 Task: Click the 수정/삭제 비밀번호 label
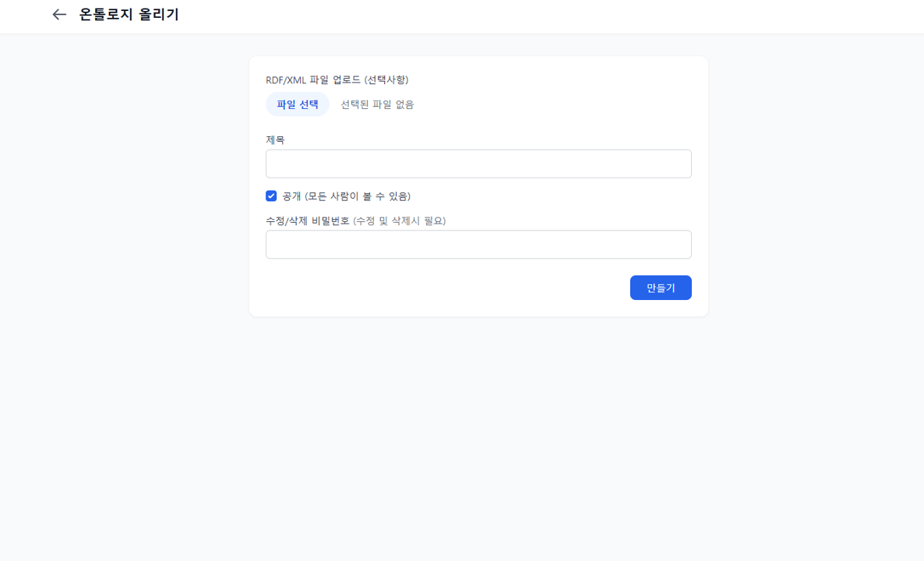[x=308, y=221]
